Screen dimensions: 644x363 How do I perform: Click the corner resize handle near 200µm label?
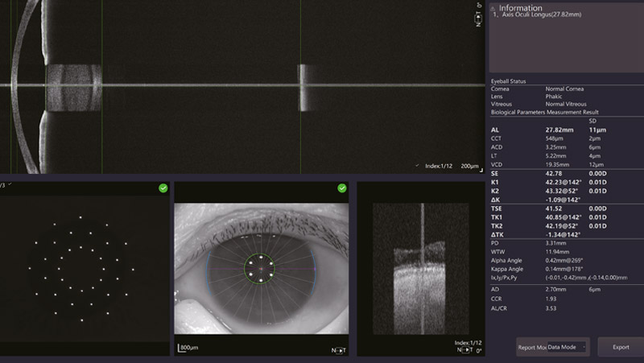point(481,170)
